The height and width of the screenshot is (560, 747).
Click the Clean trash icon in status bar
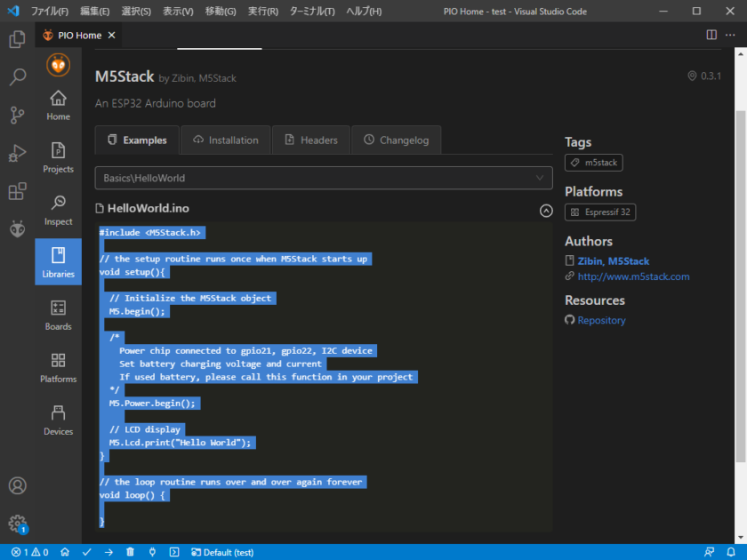click(x=131, y=552)
